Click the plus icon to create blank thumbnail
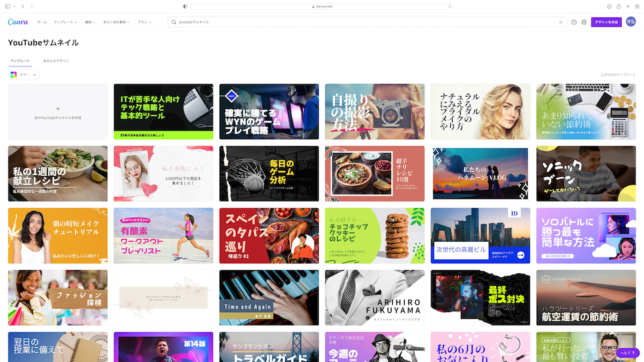644x362 pixels. [x=58, y=109]
